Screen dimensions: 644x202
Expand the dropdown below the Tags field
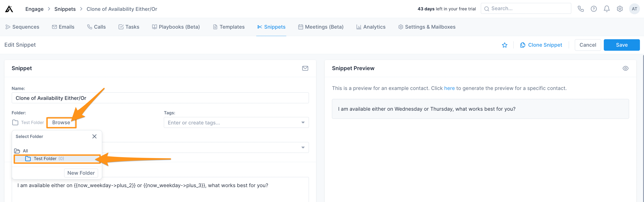pyautogui.click(x=303, y=147)
